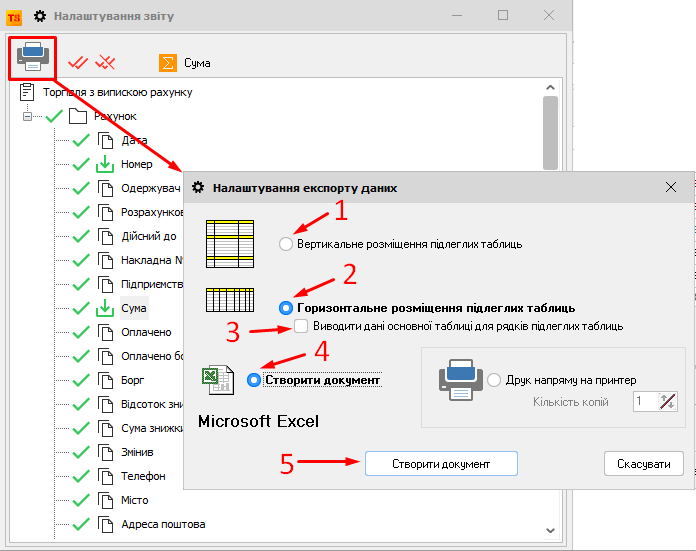The height and width of the screenshot is (551, 696).
Task: Click the download arrow icon beside Номер
Action: coord(106,164)
